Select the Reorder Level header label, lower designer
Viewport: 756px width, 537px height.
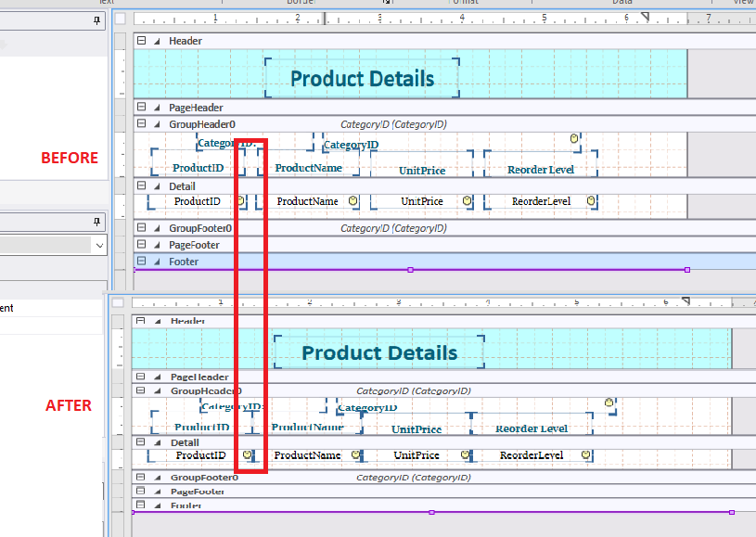coord(532,424)
